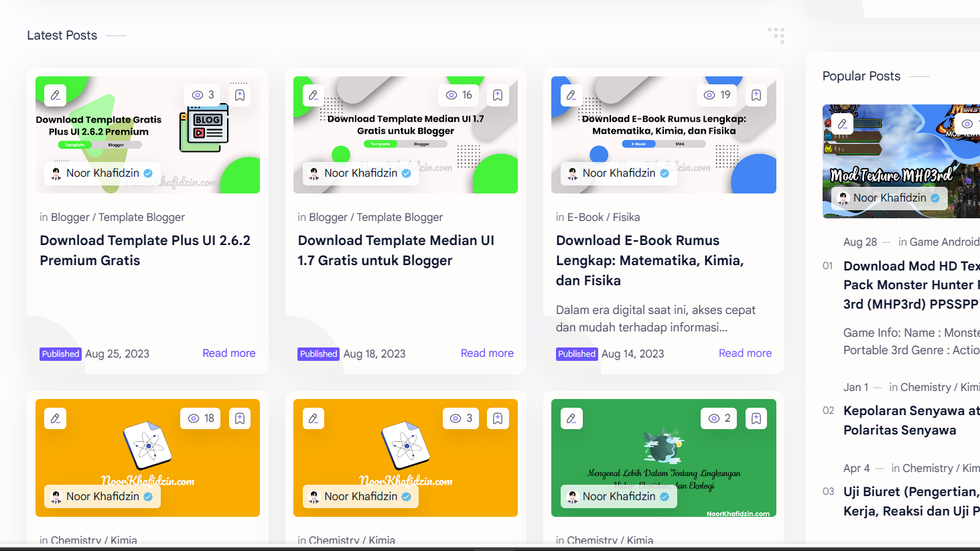Click Noor Khafidzin author badge on E-Book post
Screen dimensions: 980x551
tap(618, 173)
